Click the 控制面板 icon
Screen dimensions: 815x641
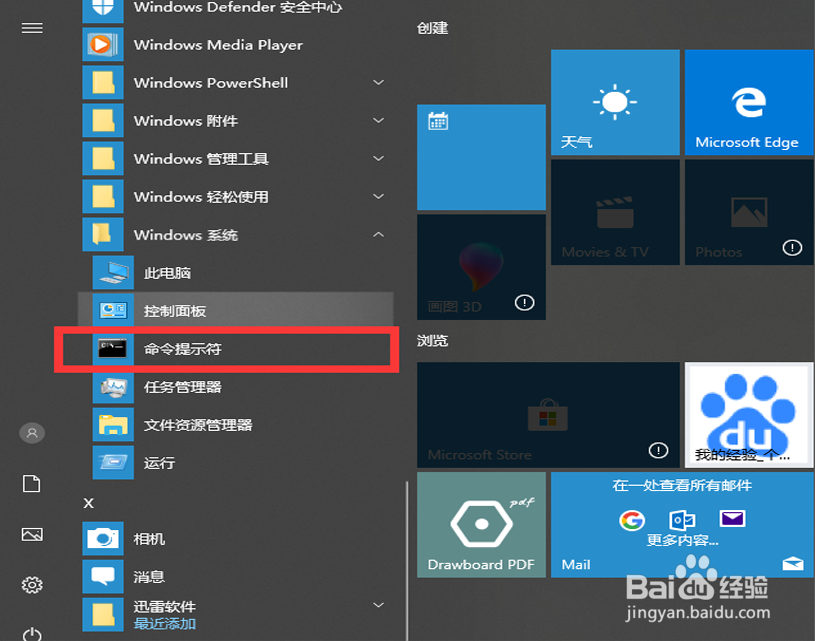[x=113, y=310]
